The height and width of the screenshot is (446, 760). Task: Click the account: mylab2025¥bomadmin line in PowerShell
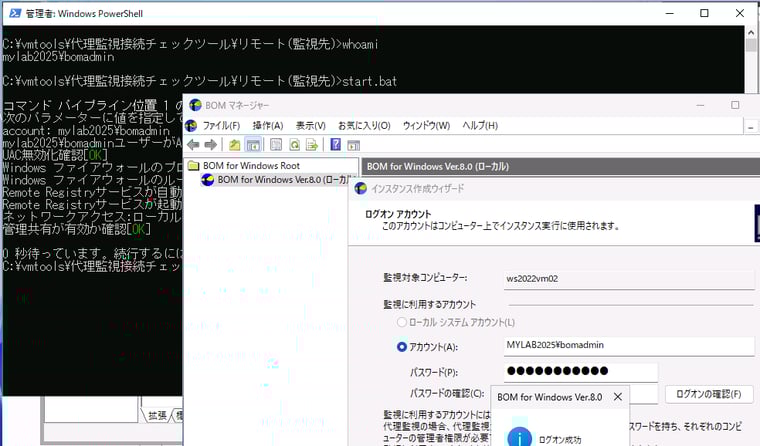[86, 131]
